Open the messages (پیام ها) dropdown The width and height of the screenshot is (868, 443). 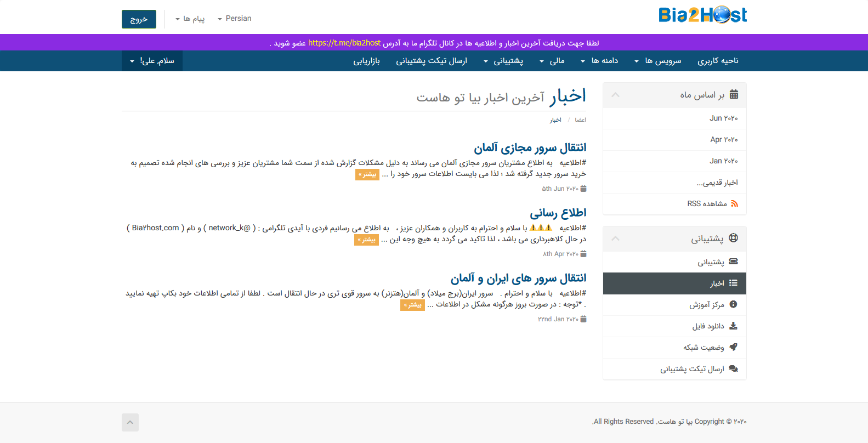(190, 19)
